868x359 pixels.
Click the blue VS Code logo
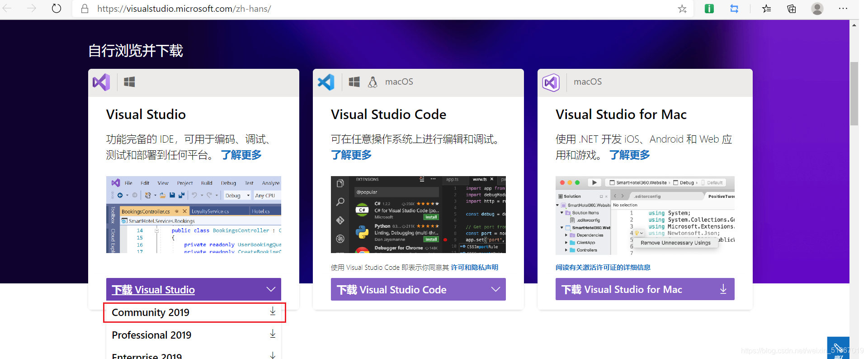click(326, 82)
